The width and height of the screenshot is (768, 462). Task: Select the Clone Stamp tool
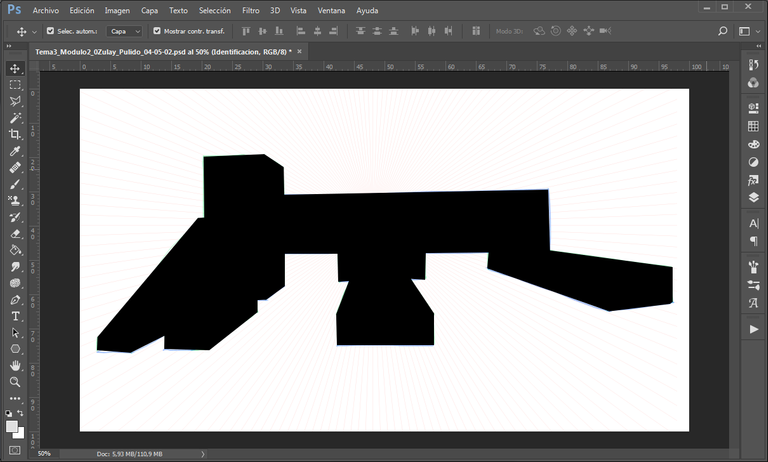15,200
